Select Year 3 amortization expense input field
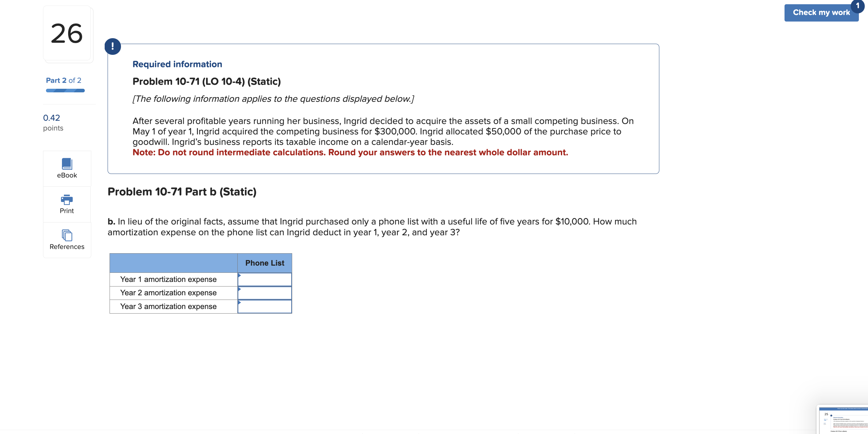Screen dimensions: 868x434 click(265, 305)
